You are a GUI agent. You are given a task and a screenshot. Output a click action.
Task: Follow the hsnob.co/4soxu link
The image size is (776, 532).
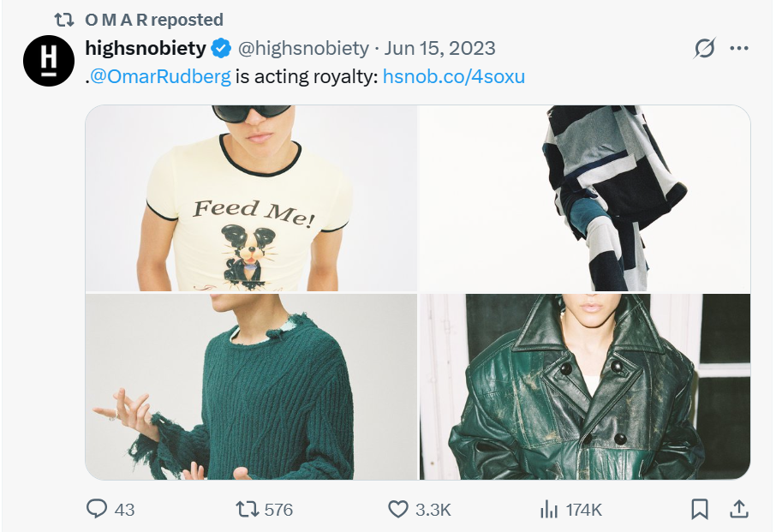454,76
